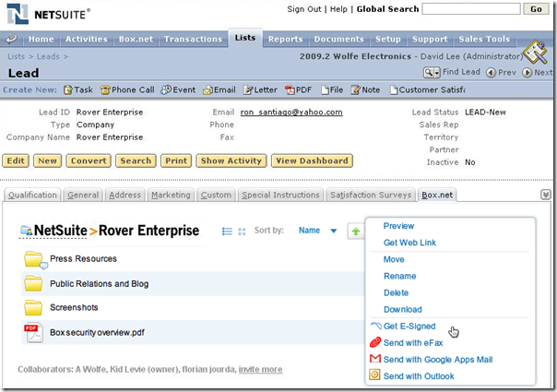
Task: Create a new Event
Action: click(178, 89)
